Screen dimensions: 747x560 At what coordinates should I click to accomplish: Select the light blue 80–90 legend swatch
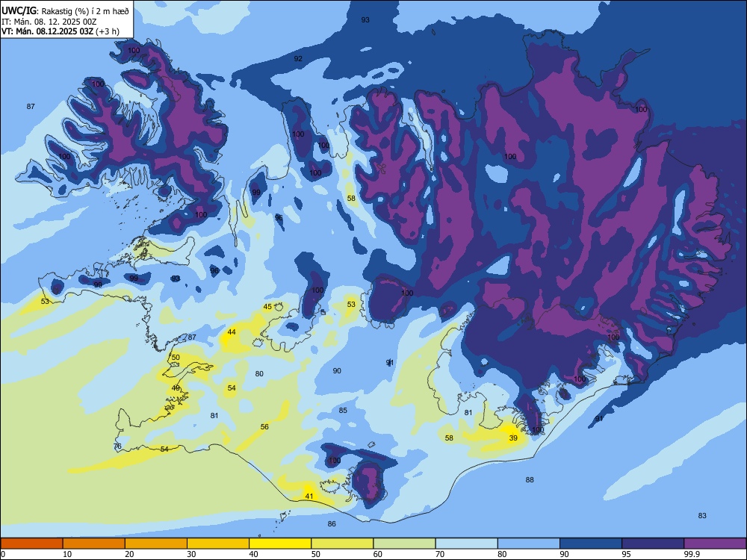click(529, 544)
